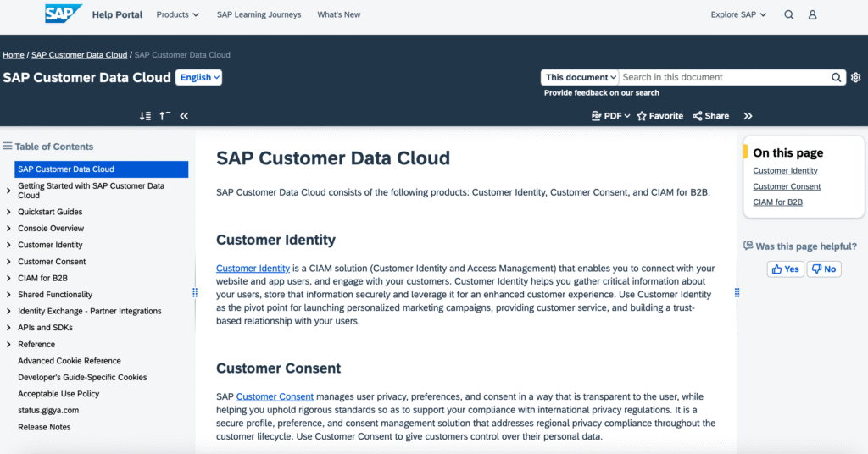Follow Customer Identity link in body text
Screen dimensions: 868x454
point(253,269)
